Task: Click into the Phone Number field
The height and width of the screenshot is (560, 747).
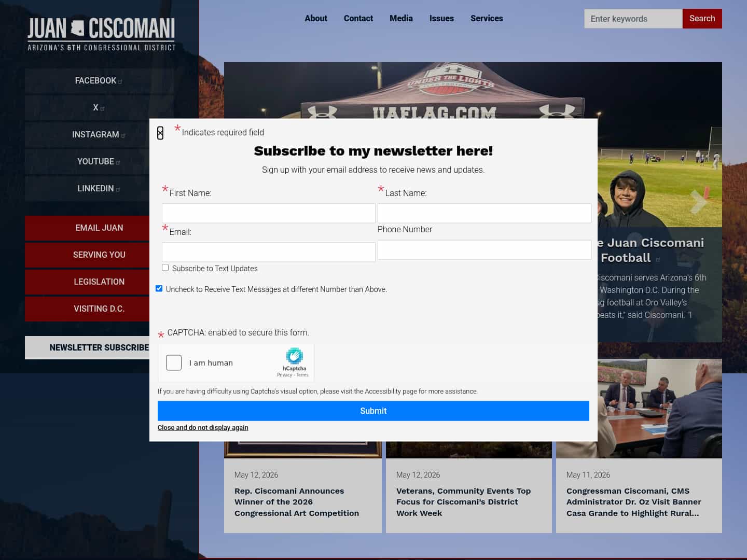Action: click(x=485, y=249)
